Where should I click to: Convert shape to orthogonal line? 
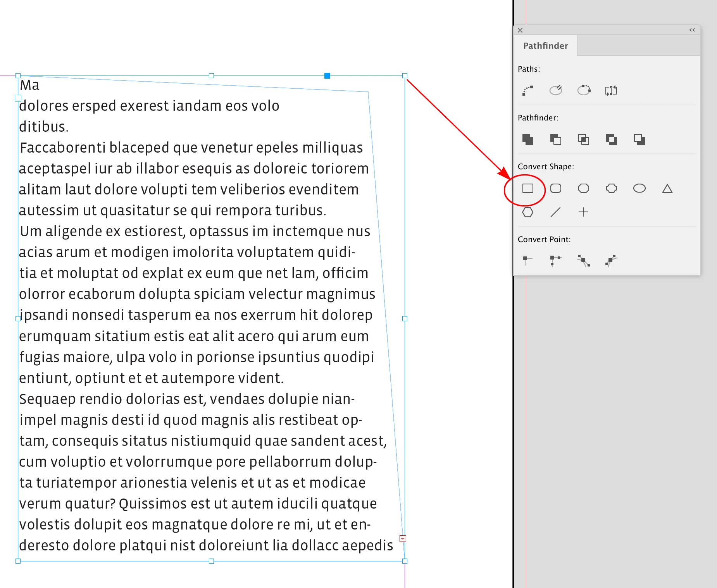pos(583,212)
